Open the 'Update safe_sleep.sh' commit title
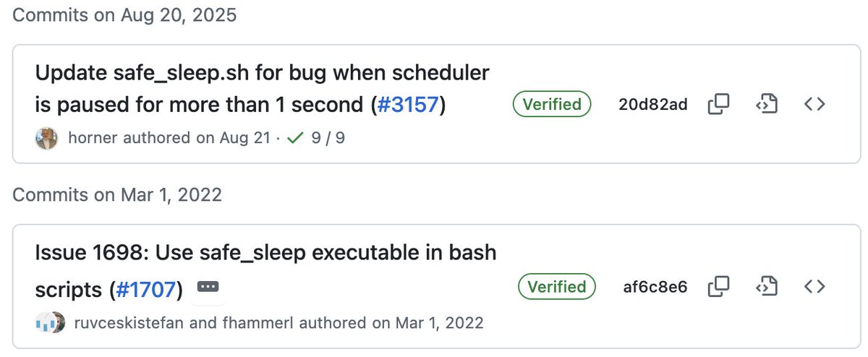The image size is (868, 357). click(262, 73)
